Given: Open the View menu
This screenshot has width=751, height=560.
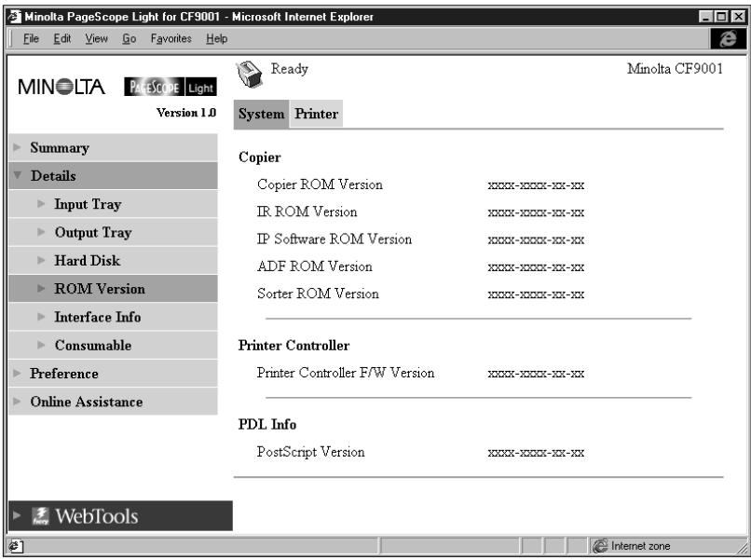Looking at the screenshot, I should click(x=96, y=38).
